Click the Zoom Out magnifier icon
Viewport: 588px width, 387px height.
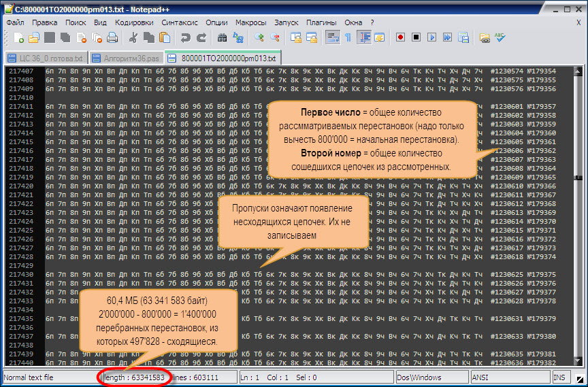click(x=275, y=37)
